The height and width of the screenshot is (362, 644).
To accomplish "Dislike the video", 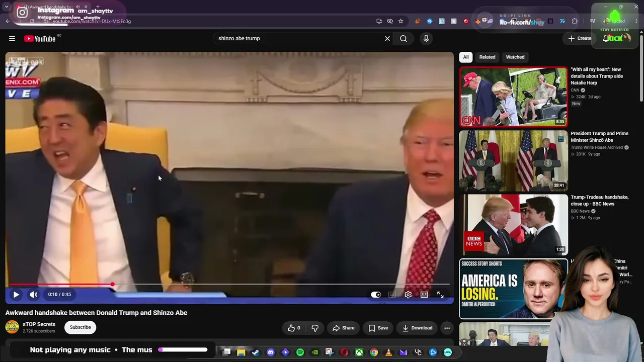I will point(315,328).
